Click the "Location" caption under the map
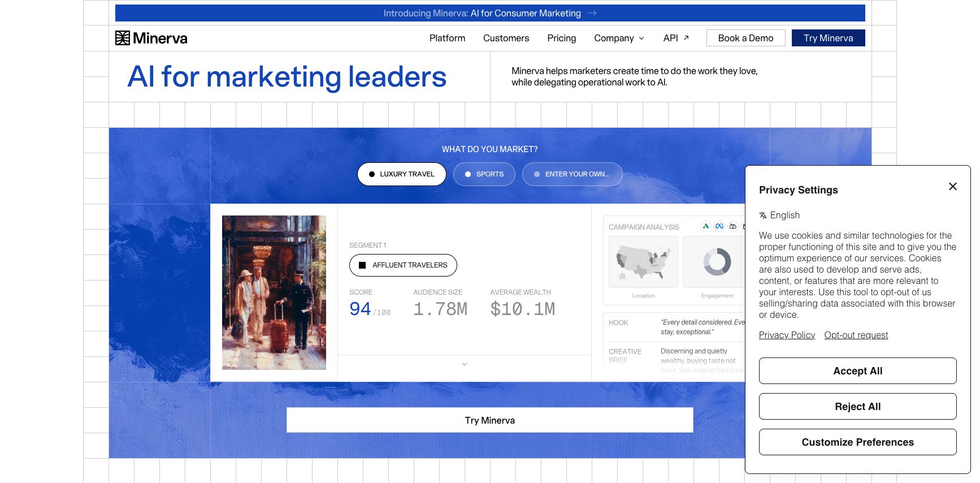This screenshot has width=980, height=483. (643, 296)
